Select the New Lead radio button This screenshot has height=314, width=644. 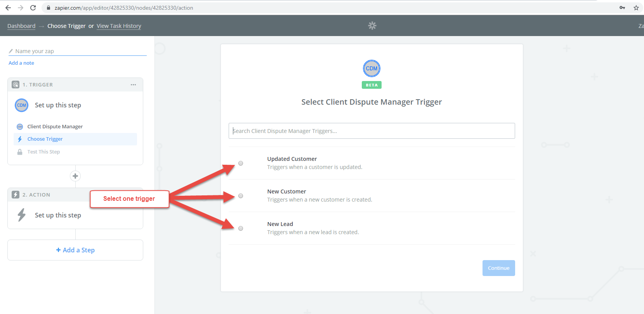coord(241,228)
